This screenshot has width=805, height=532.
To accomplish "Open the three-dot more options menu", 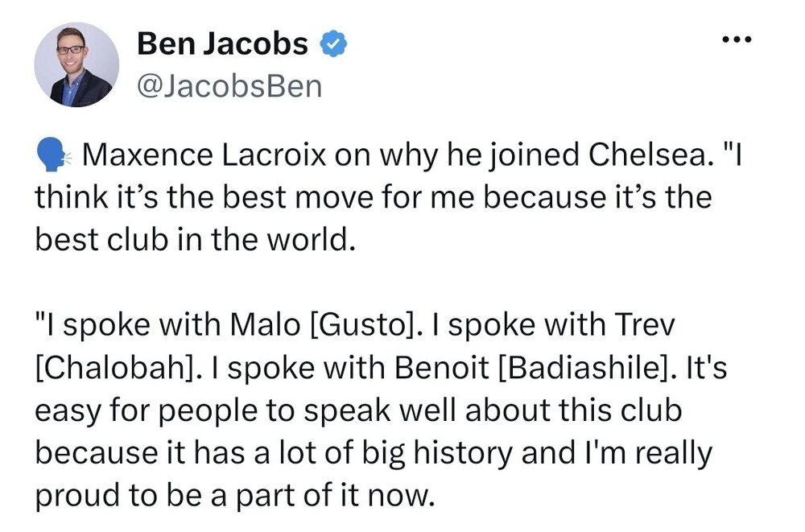I will [737, 39].
